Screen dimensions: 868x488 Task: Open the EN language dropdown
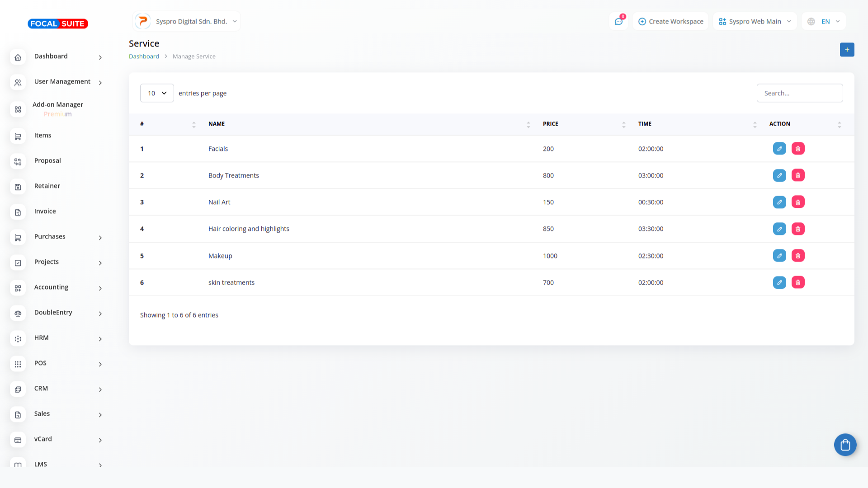(x=824, y=22)
